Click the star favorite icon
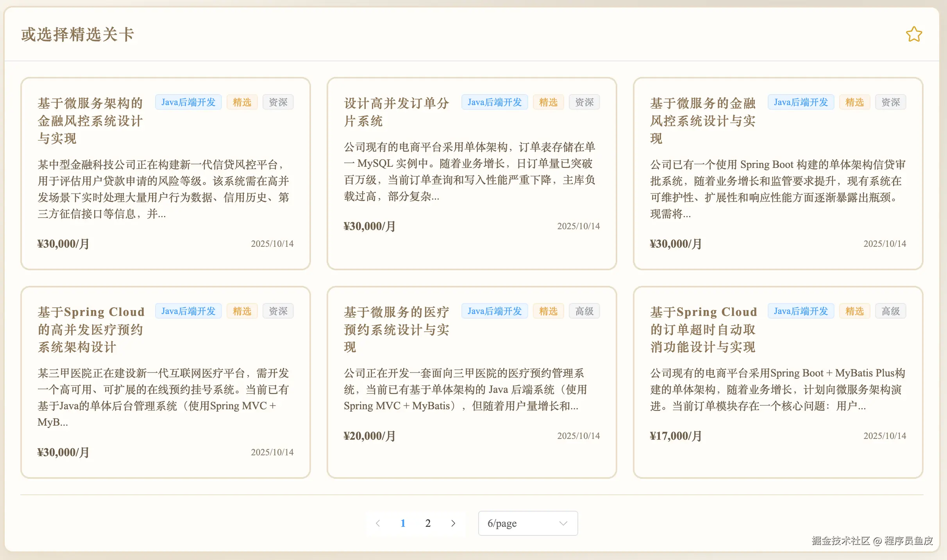 click(x=914, y=34)
